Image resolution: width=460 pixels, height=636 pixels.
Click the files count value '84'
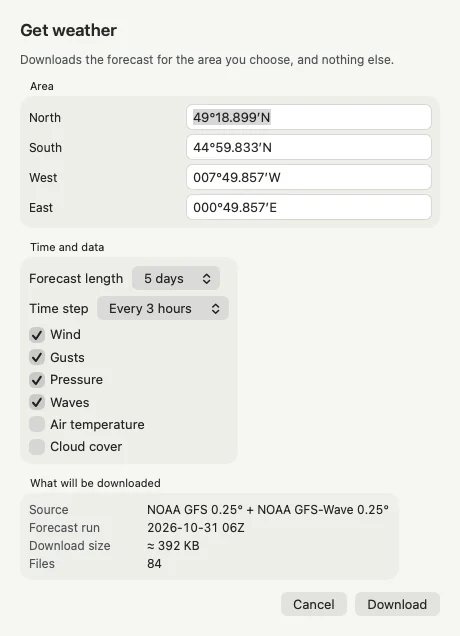(x=154, y=563)
